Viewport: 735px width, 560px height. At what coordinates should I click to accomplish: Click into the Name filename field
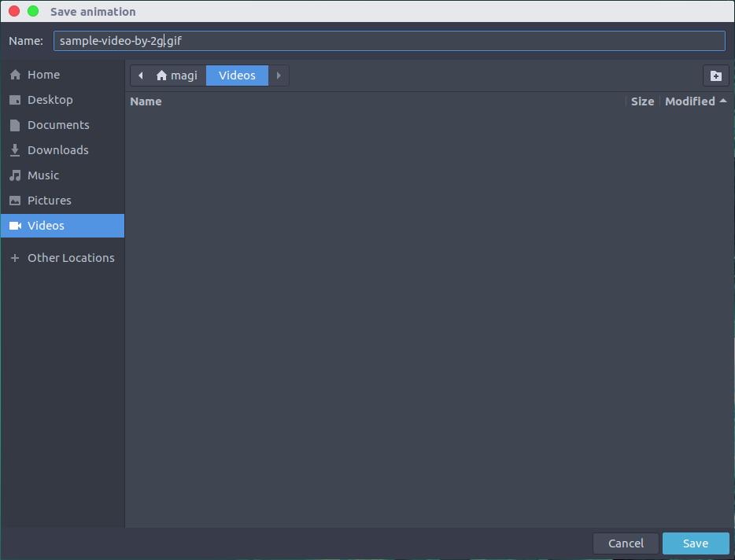(389, 41)
